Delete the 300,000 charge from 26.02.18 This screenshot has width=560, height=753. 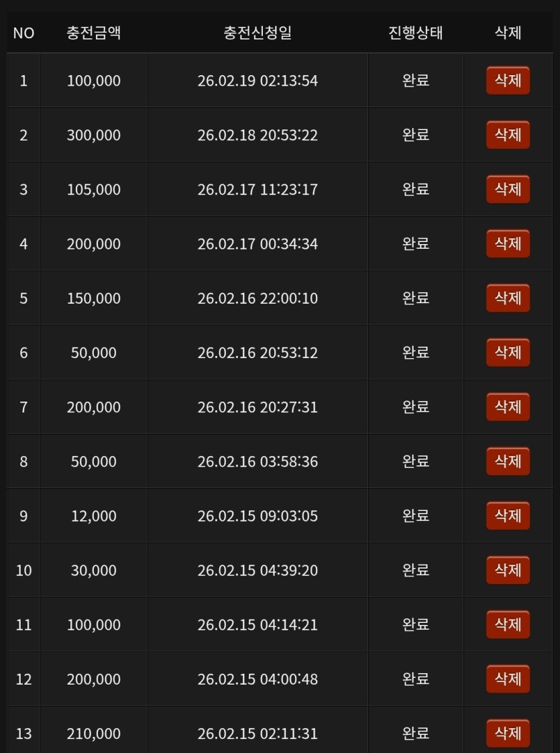pyautogui.click(x=508, y=135)
